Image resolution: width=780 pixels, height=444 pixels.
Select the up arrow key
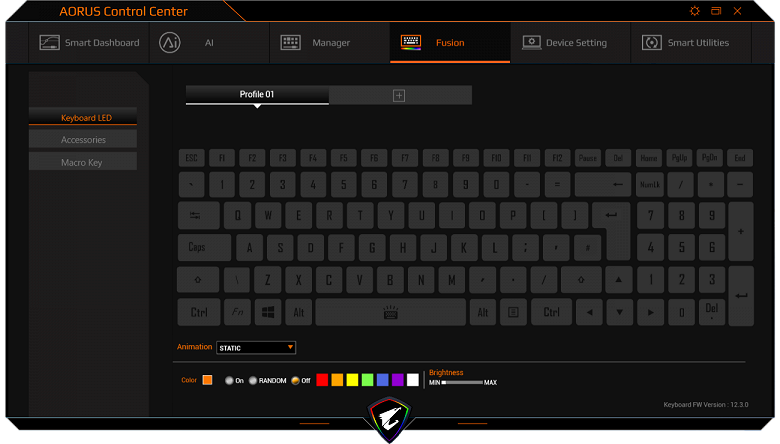618,280
